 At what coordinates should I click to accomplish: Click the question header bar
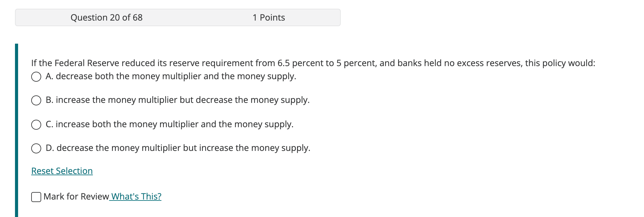pyautogui.click(x=178, y=18)
